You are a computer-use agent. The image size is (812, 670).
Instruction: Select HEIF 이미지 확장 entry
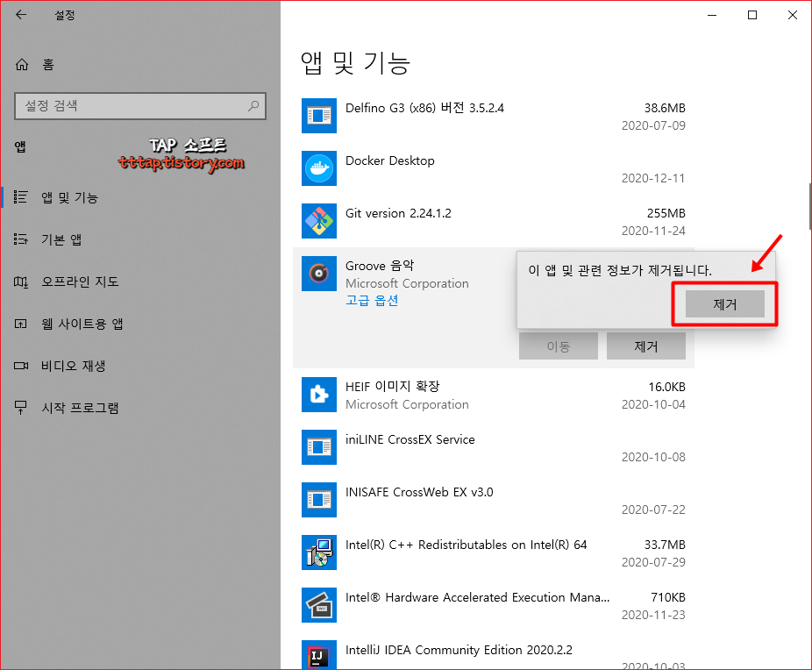(x=494, y=395)
